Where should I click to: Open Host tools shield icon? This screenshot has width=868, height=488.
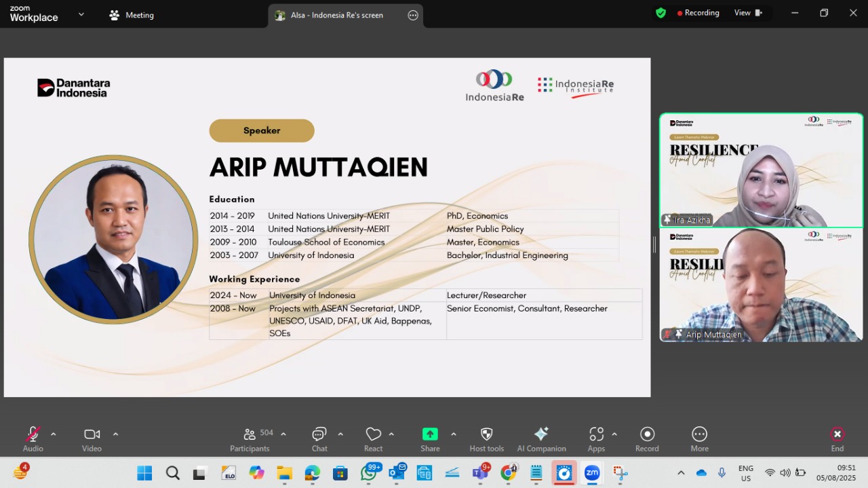click(486, 434)
